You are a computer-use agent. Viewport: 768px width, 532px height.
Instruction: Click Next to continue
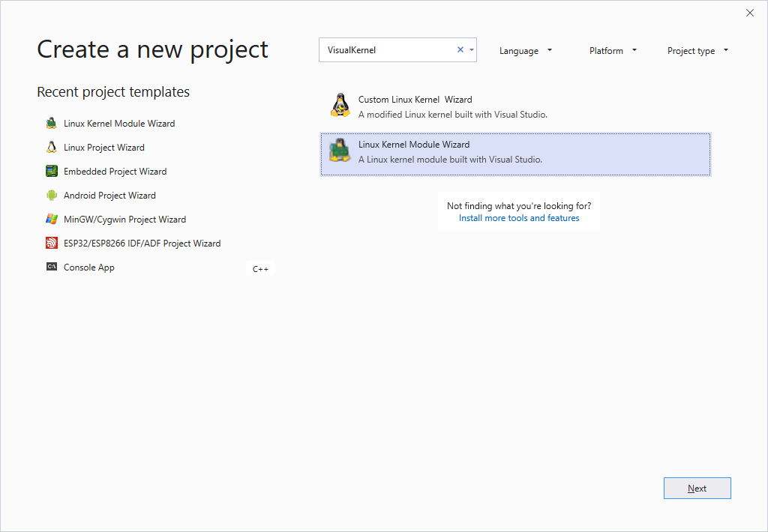pos(697,489)
